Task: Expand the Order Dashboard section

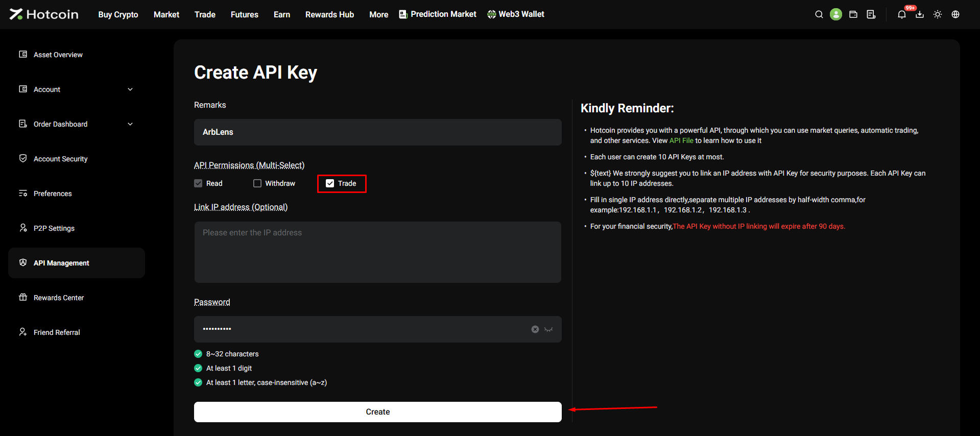Action: coord(130,124)
